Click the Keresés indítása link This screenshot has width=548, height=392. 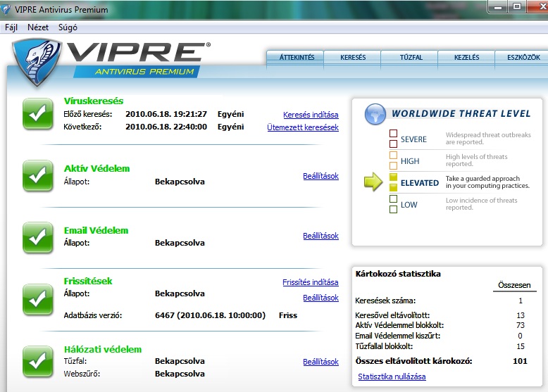[x=311, y=115]
